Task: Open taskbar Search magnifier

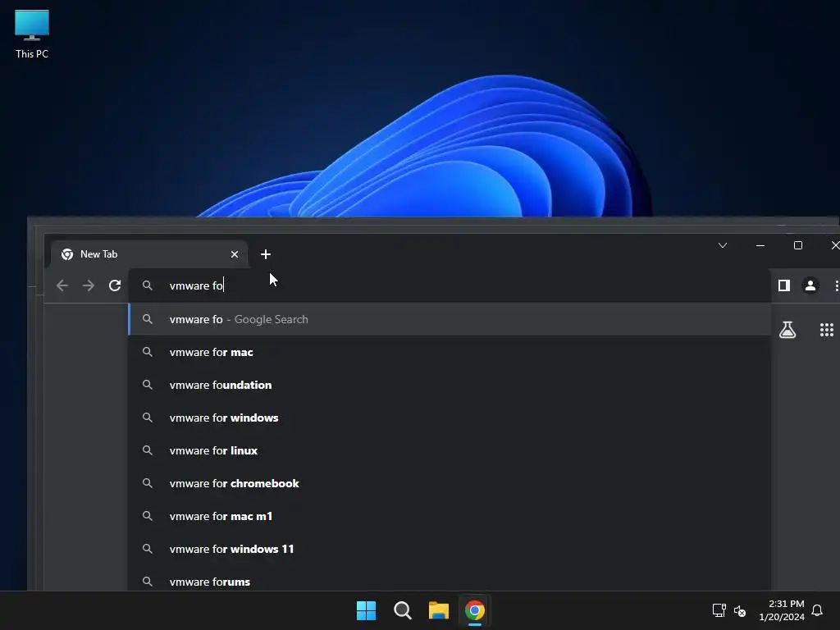Action: point(402,610)
